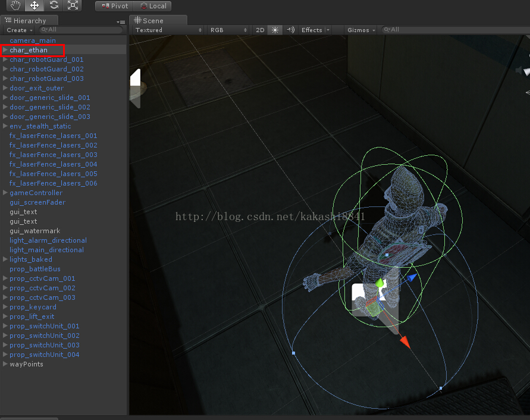Expand env_stealth_static node
The width and height of the screenshot is (530, 420).
click(x=5, y=126)
